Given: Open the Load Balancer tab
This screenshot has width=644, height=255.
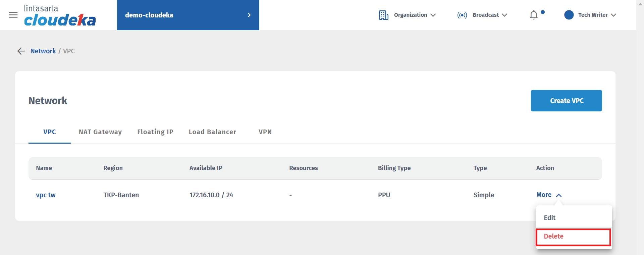Looking at the screenshot, I should [212, 132].
